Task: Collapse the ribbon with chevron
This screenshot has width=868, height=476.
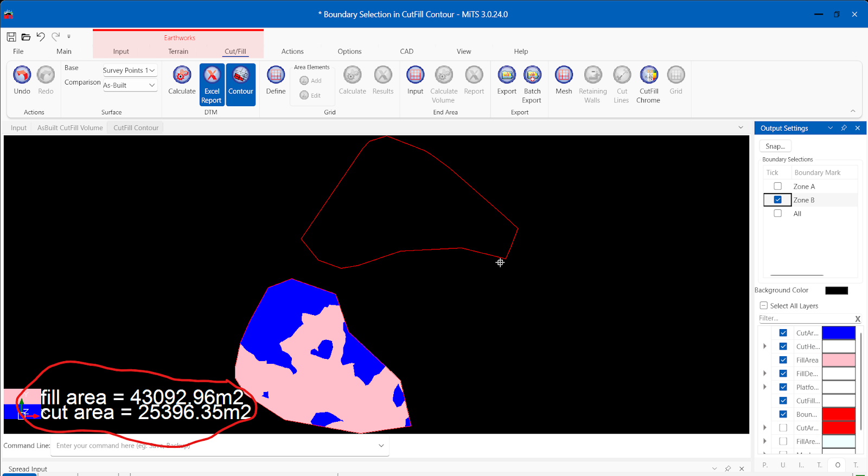Action: [x=853, y=111]
